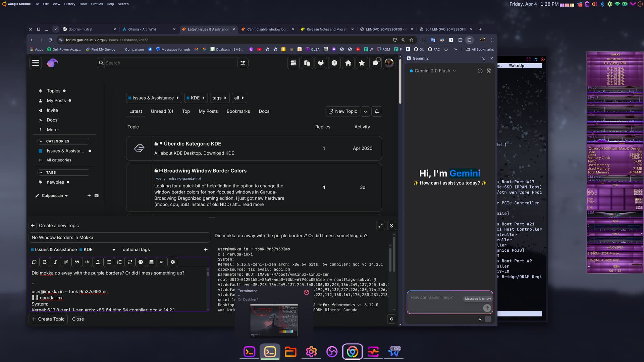Image resolution: width=644 pixels, height=362 pixels.
Task: Click Close to discard composer
Action: pos(78,319)
